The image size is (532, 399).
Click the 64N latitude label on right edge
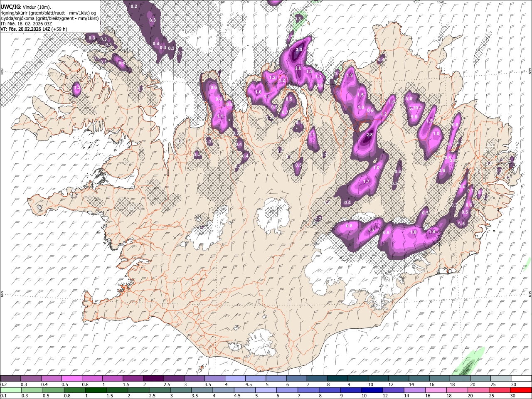[530, 293]
